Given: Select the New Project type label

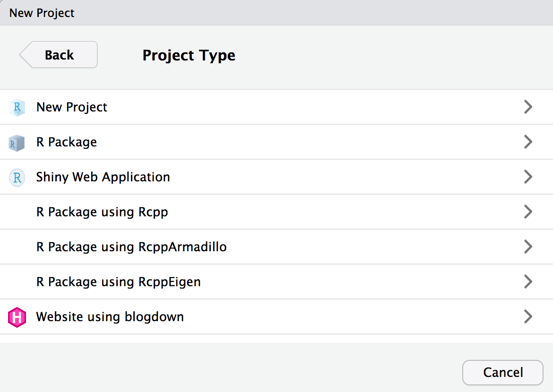Looking at the screenshot, I should 72,107.
